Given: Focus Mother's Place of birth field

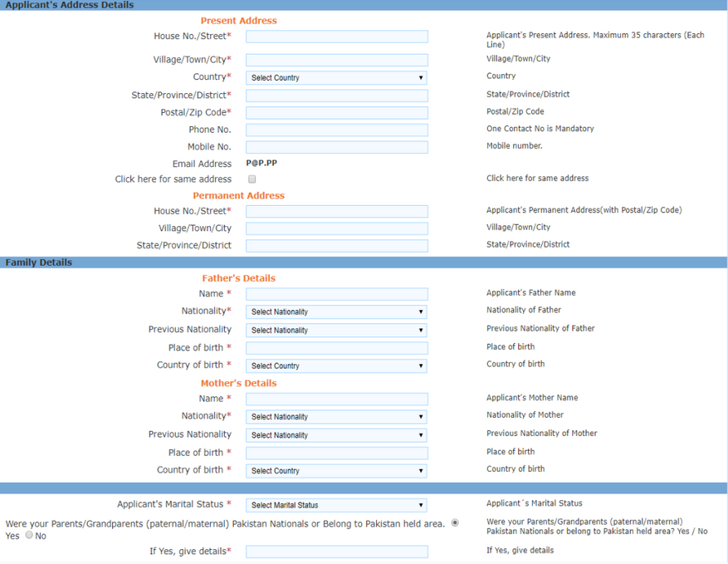Looking at the screenshot, I should pyautogui.click(x=337, y=453).
